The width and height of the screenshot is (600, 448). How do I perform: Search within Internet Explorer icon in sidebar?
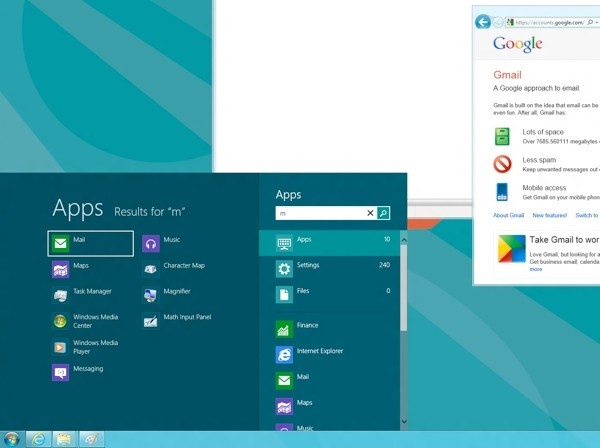point(284,355)
